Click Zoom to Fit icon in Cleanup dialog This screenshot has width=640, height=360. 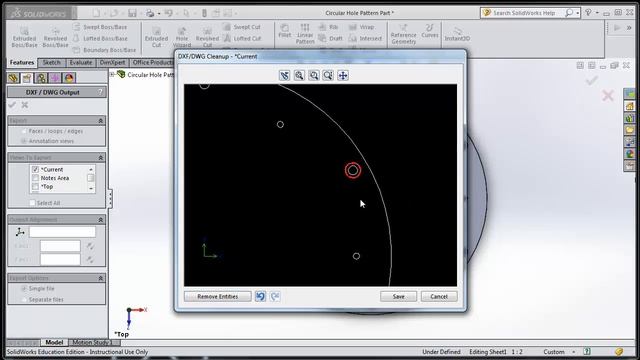[x=299, y=76]
